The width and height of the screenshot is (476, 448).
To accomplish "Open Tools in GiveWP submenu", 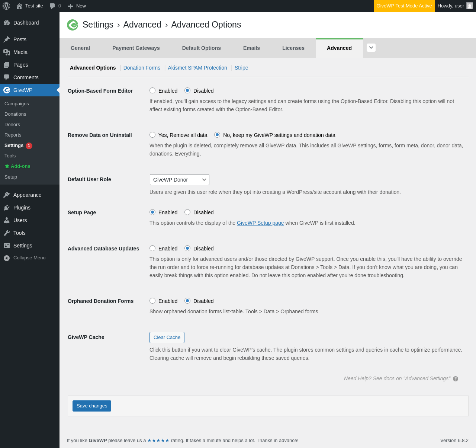I will (10, 156).
